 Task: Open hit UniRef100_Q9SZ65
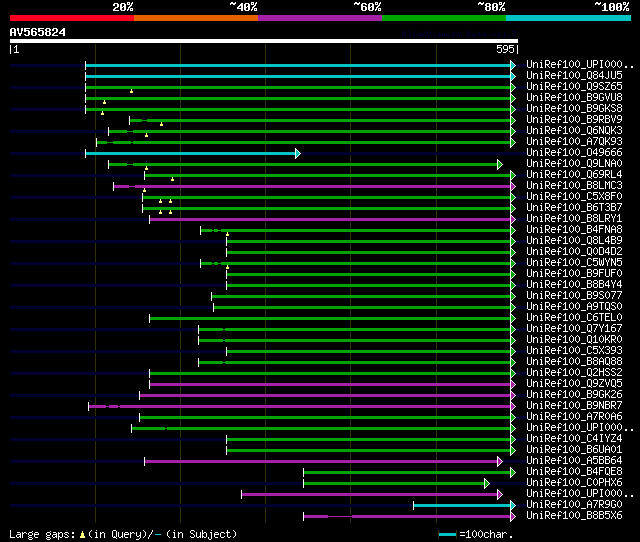click(574, 87)
